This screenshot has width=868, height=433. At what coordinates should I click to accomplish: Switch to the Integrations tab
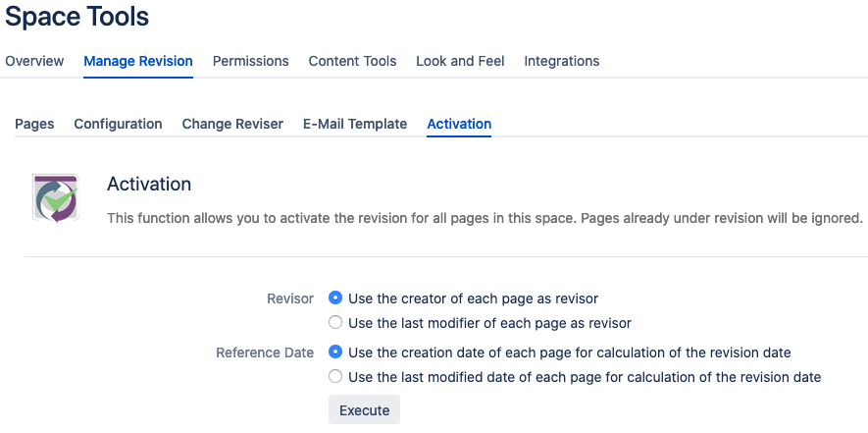pos(562,61)
